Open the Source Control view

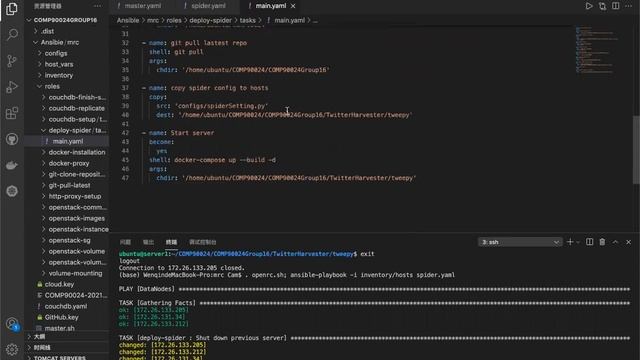(12, 61)
